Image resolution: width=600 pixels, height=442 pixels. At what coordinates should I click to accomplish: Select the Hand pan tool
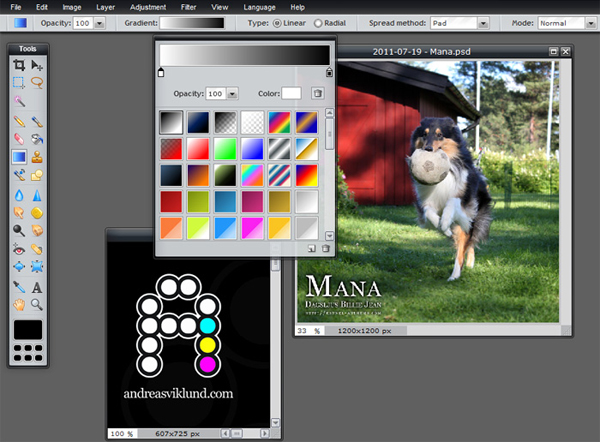pyautogui.click(x=19, y=304)
